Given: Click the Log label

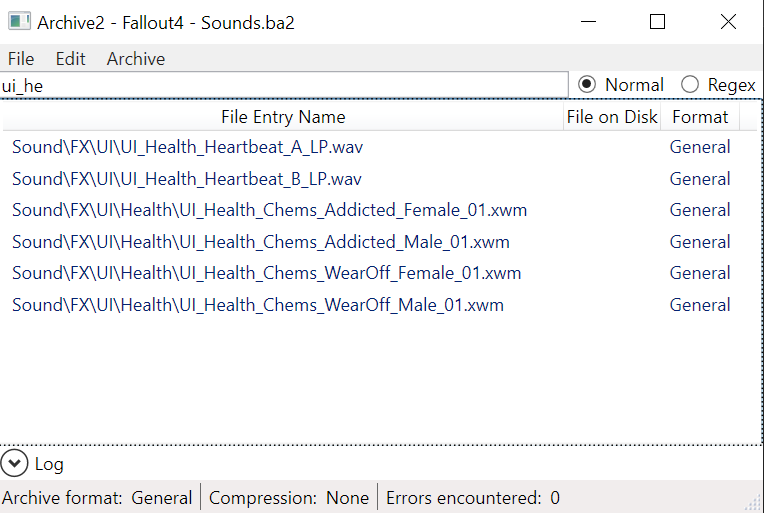Looking at the screenshot, I should click(49, 464).
